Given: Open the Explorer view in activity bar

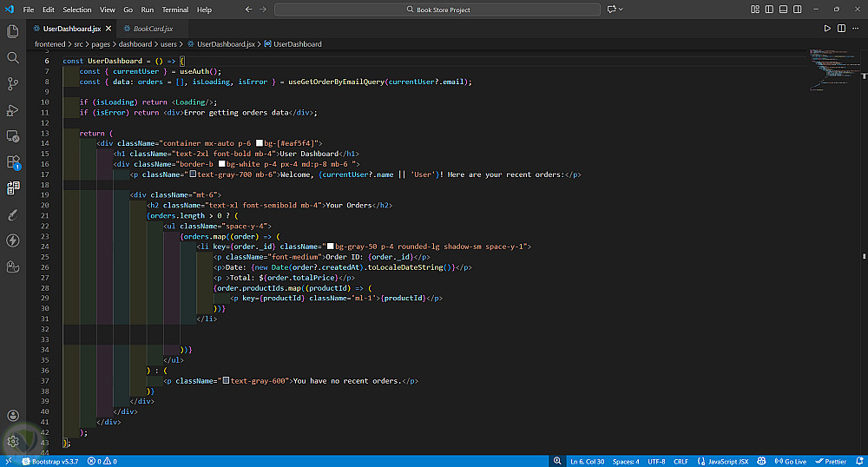Looking at the screenshot, I should click(x=13, y=31).
